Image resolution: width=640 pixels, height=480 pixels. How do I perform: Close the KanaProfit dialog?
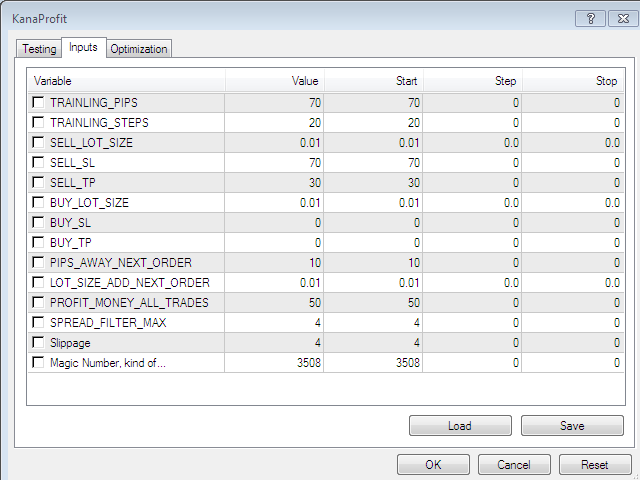coord(623,19)
